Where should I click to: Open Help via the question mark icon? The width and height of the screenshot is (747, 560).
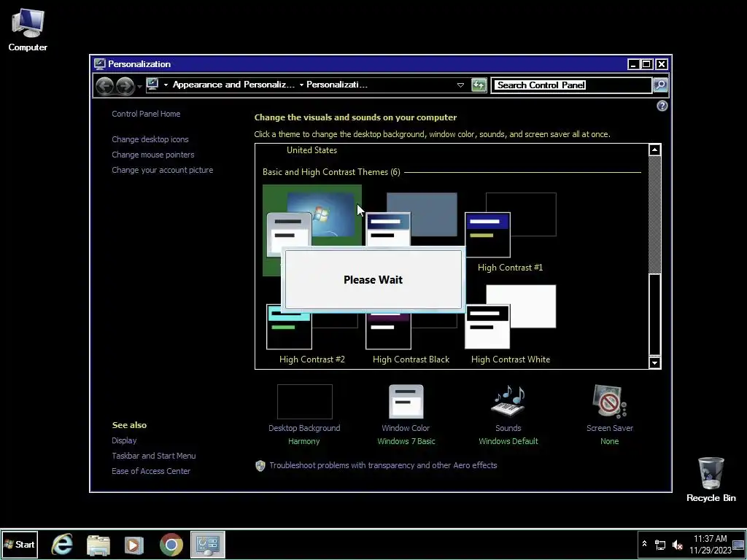[662, 106]
